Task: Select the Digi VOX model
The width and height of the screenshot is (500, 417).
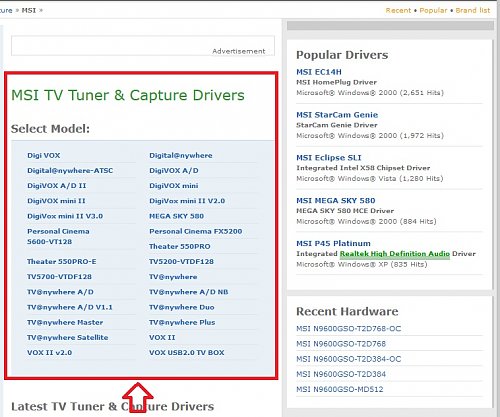Action: point(44,155)
